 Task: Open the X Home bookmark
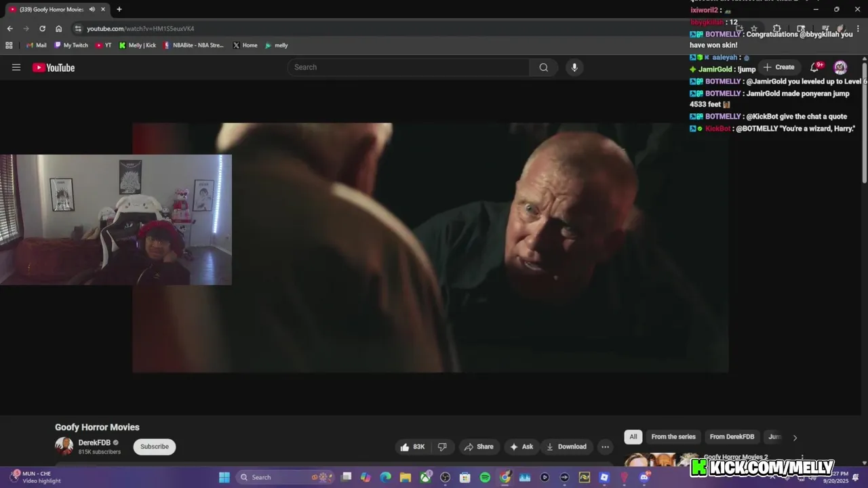[245, 45]
